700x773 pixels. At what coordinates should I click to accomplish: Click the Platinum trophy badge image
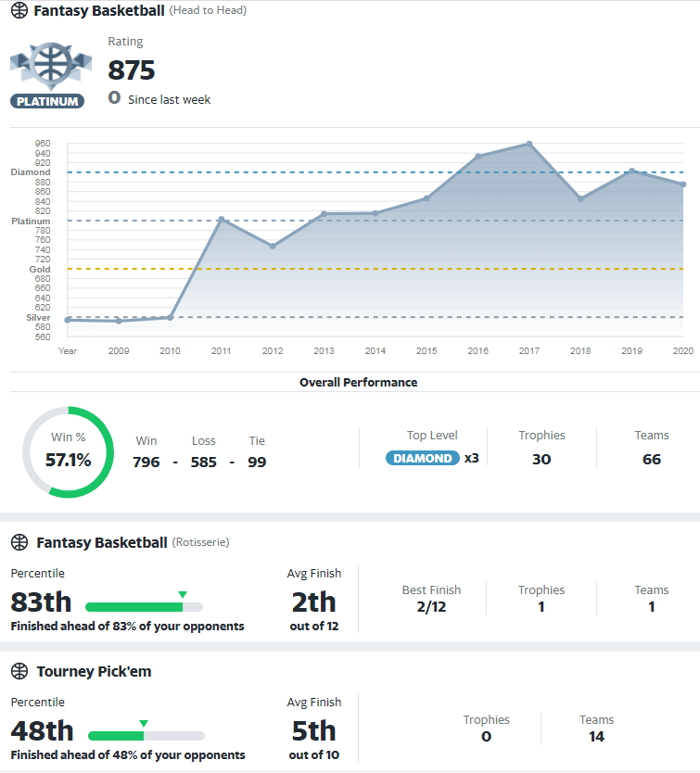[51, 66]
